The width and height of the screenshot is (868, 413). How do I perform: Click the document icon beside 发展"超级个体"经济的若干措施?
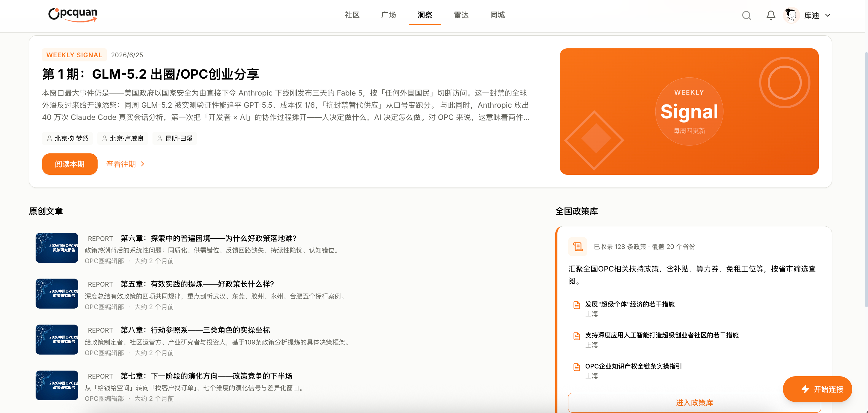pyautogui.click(x=576, y=305)
